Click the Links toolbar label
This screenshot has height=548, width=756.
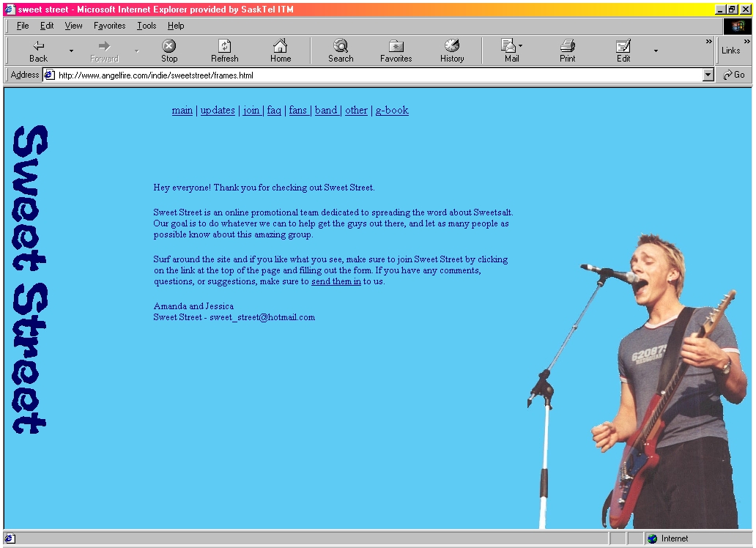tap(730, 50)
